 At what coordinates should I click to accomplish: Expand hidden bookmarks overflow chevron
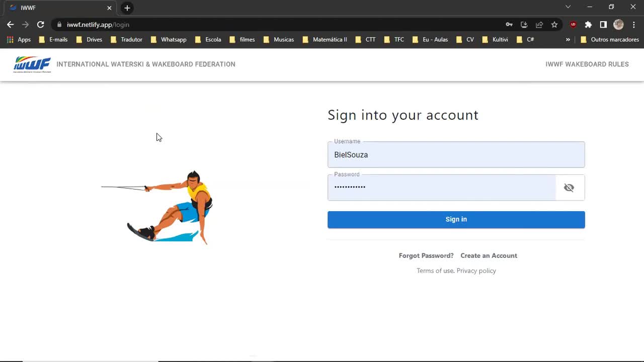pos(568,39)
